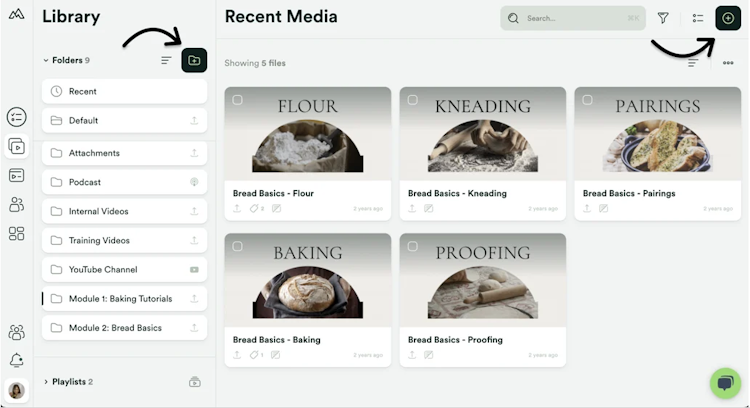Open the KNEADING video thumbnail
The image size is (750, 408).
483,133
